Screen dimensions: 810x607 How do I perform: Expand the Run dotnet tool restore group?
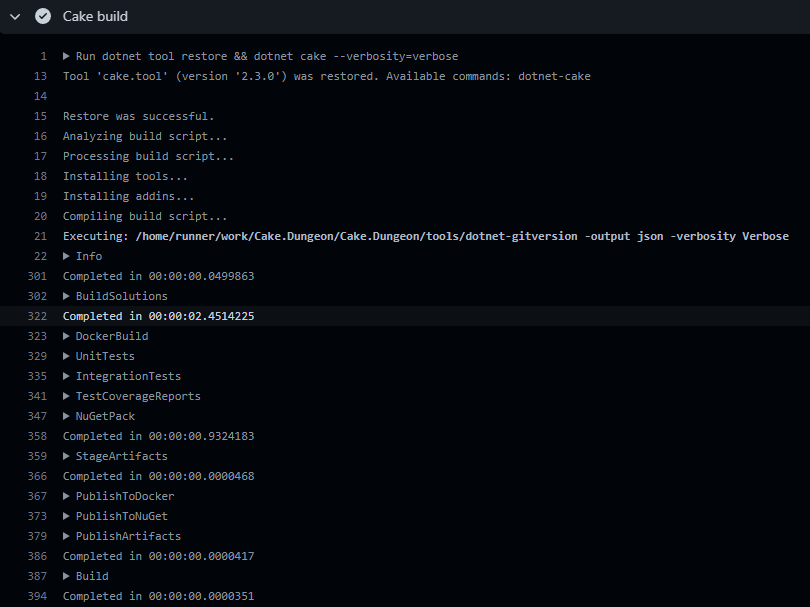pos(67,56)
